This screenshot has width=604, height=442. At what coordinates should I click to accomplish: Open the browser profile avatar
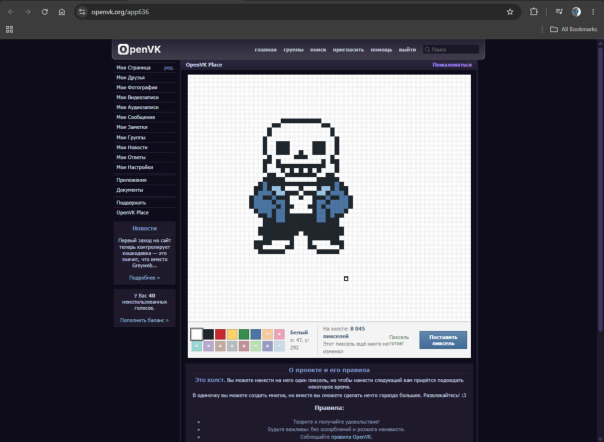coord(576,12)
